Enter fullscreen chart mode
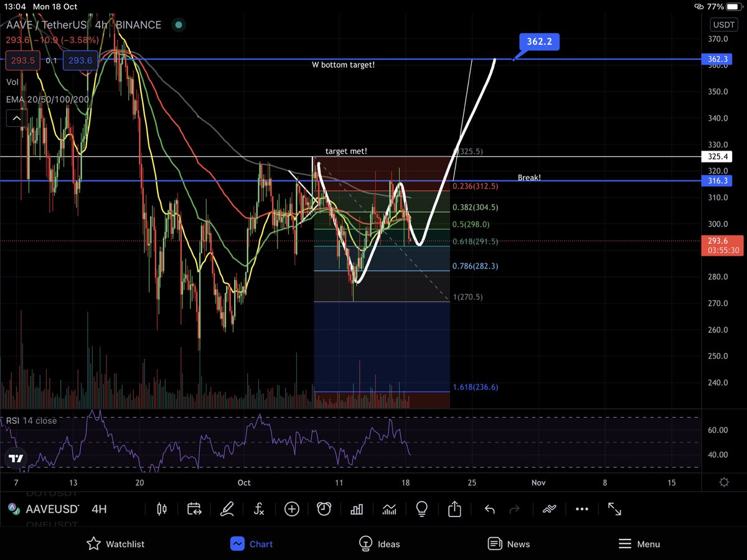The width and height of the screenshot is (747, 560). [x=614, y=509]
